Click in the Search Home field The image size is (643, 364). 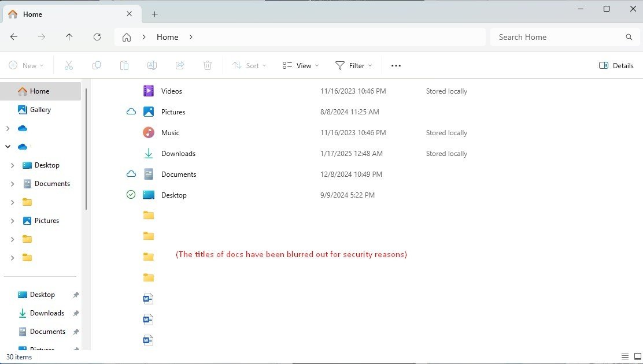(x=565, y=37)
